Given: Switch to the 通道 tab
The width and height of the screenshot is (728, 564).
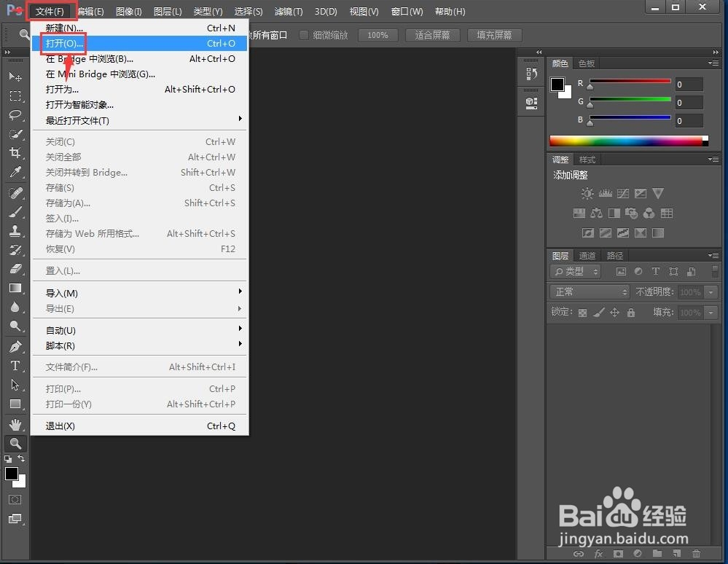Looking at the screenshot, I should 587,256.
